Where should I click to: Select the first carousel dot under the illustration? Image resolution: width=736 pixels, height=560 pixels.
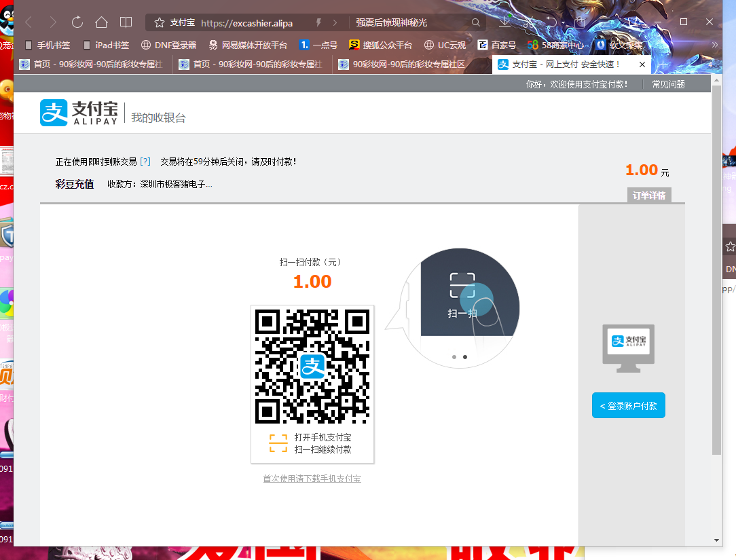(x=454, y=357)
